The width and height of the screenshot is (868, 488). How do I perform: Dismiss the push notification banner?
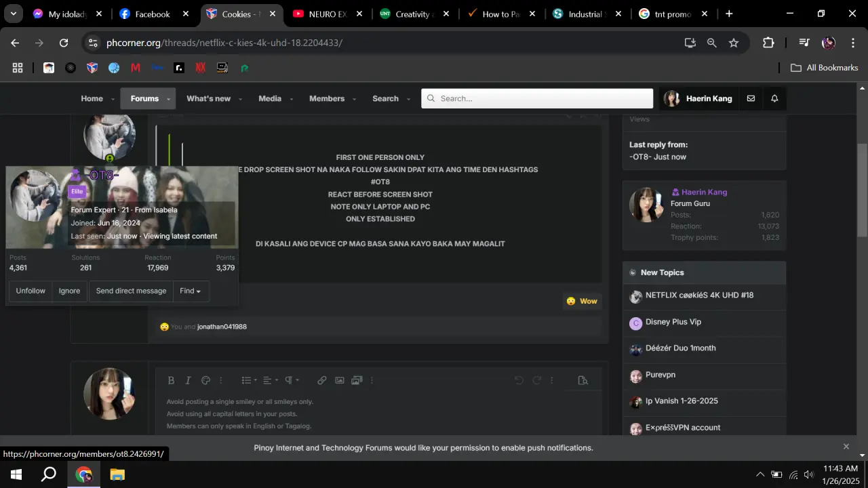tap(846, 447)
